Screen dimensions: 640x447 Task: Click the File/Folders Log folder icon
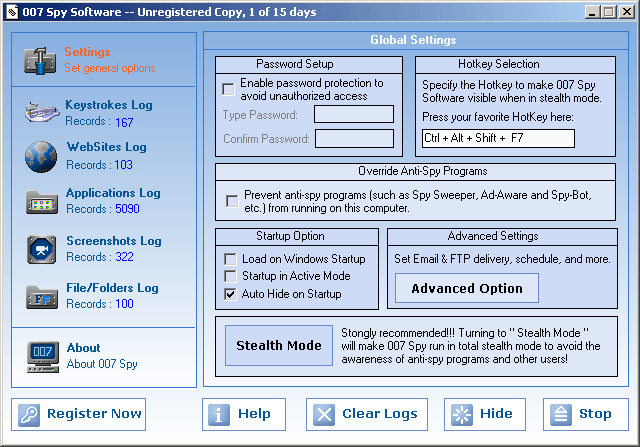pos(42,297)
